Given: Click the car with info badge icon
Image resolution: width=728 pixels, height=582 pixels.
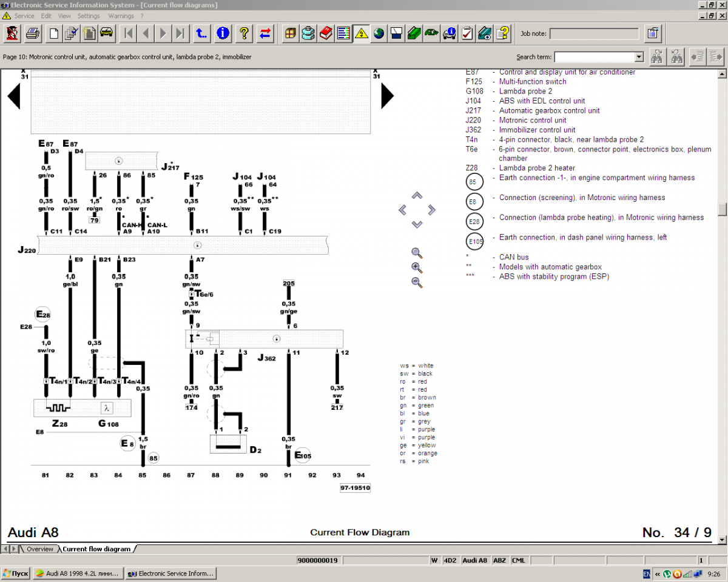Looking at the screenshot, I should pyautogui.click(x=449, y=33).
